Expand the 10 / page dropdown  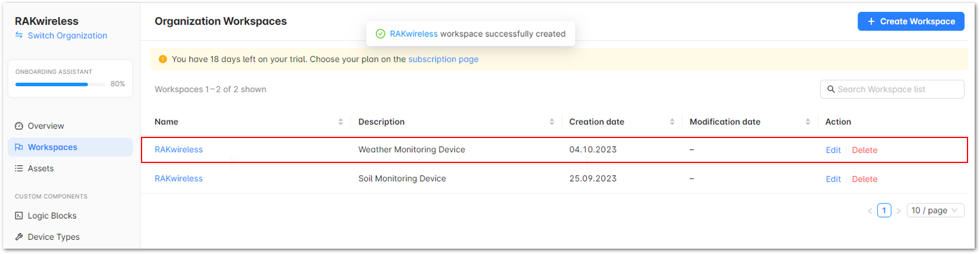coord(935,211)
